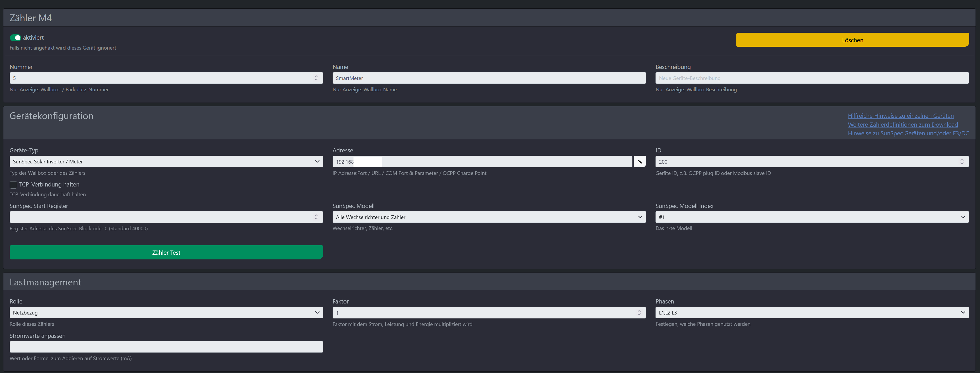Click the 'Gerätekonfiguration' section heading

(x=51, y=116)
